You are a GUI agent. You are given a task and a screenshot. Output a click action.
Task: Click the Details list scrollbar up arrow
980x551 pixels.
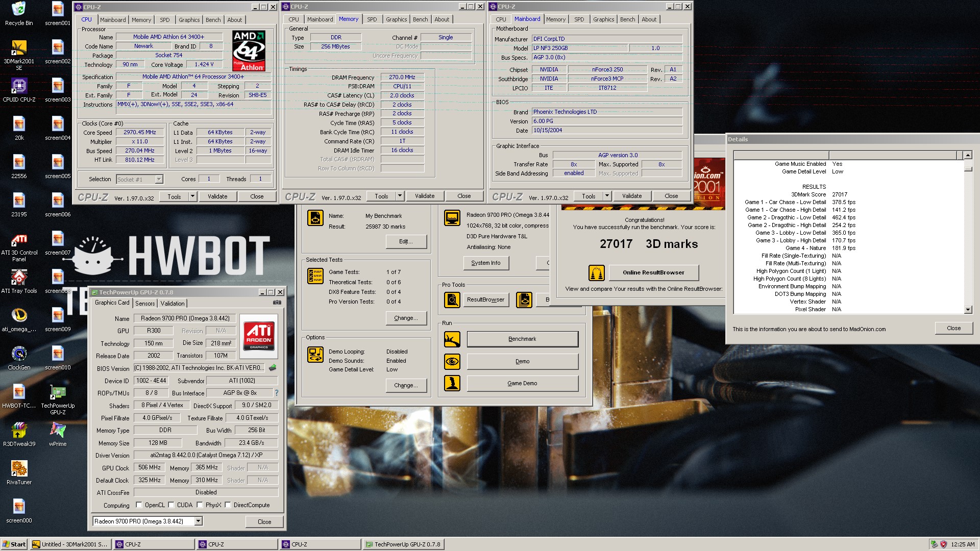point(968,155)
